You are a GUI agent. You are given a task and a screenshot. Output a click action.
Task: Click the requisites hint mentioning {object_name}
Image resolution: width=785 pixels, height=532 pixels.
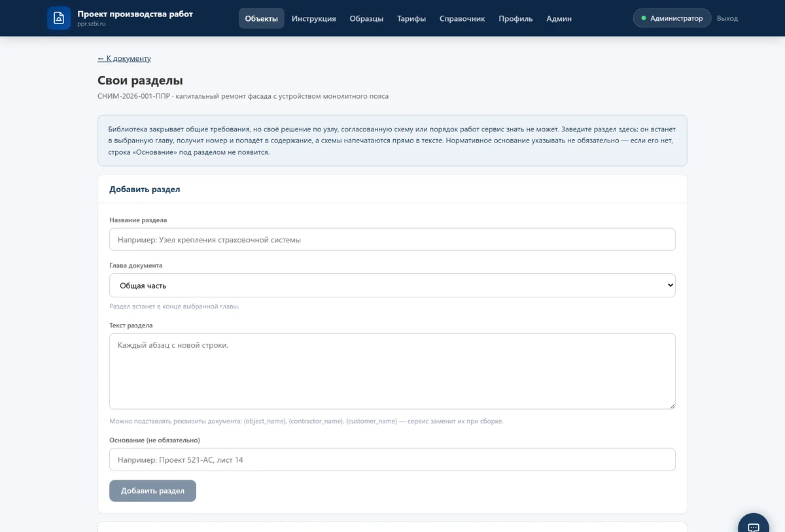(306, 421)
